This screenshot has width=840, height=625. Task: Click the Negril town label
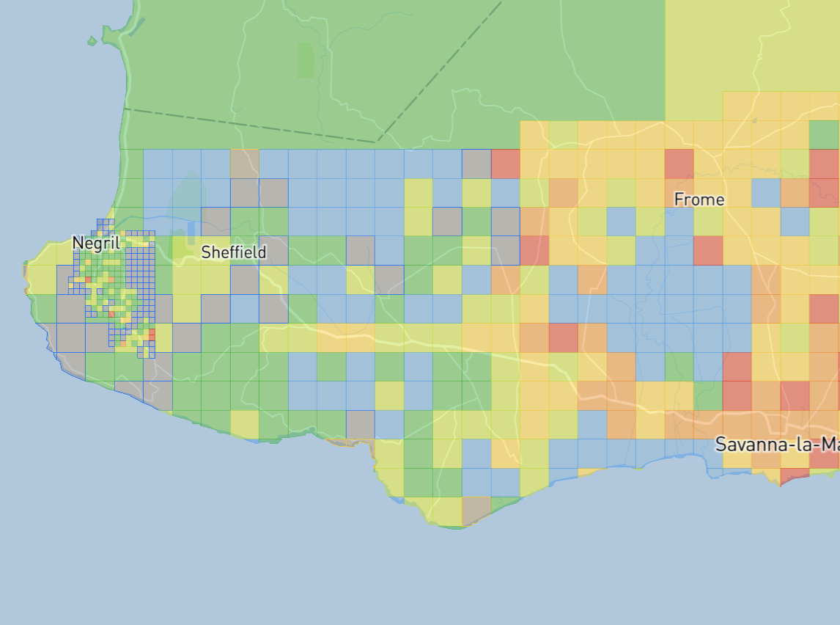point(96,244)
